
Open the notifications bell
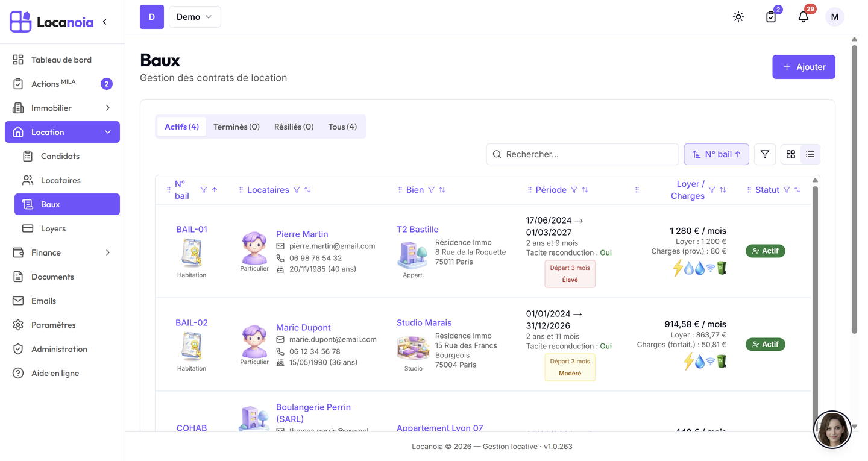[804, 17]
